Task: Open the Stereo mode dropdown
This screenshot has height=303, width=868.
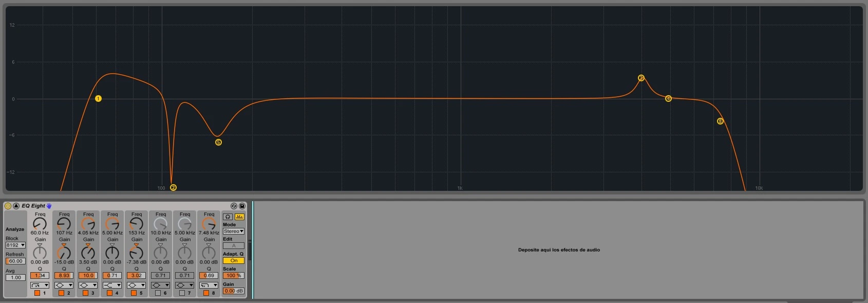Action: (234, 231)
